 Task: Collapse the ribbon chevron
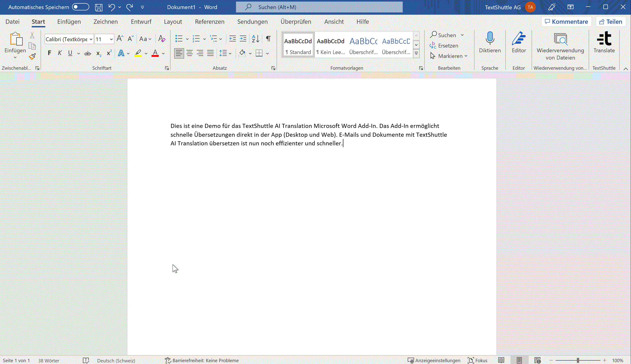pyautogui.click(x=626, y=69)
